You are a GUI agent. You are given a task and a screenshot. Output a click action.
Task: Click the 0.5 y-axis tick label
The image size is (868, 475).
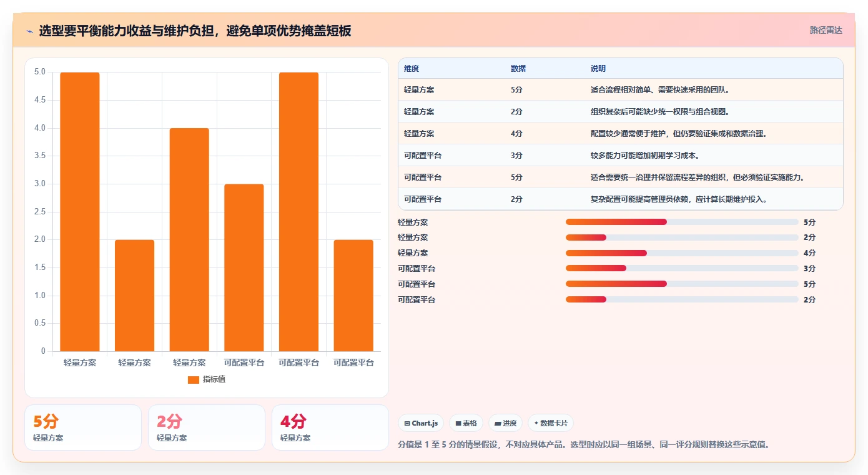point(39,323)
